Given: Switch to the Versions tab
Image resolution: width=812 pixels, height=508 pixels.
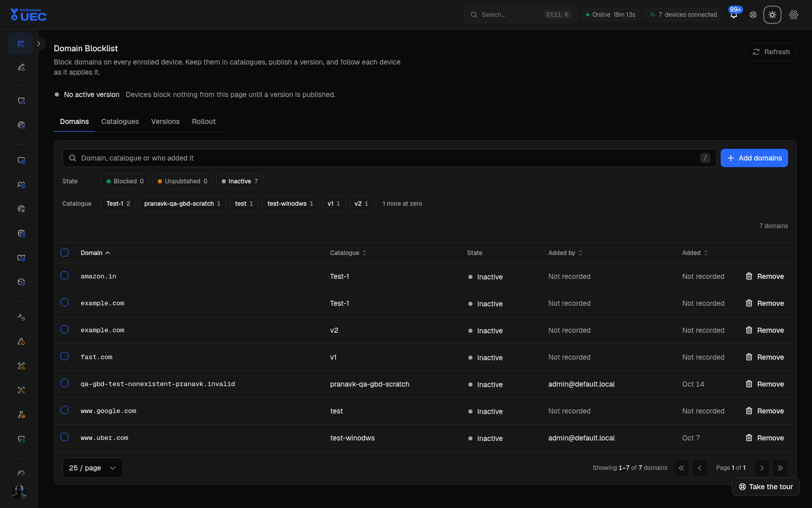Looking at the screenshot, I should [165, 121].
